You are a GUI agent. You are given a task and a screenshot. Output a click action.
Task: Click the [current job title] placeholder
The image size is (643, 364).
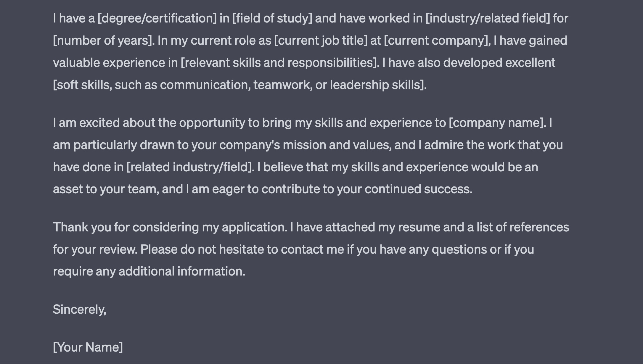pos(321,41)
